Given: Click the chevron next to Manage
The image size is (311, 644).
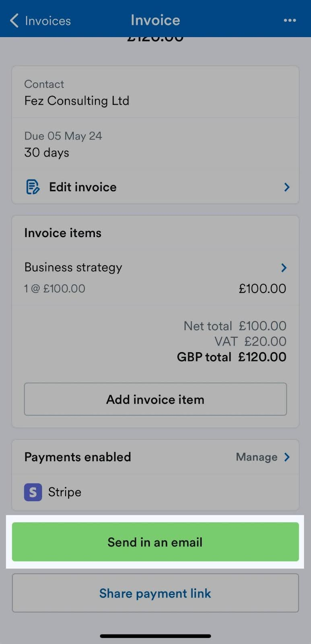Looking at the screenshot, I should pos(286,457).
